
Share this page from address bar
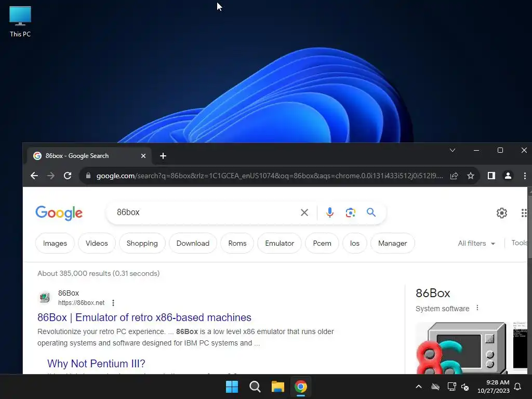click(x=454, y=176)
